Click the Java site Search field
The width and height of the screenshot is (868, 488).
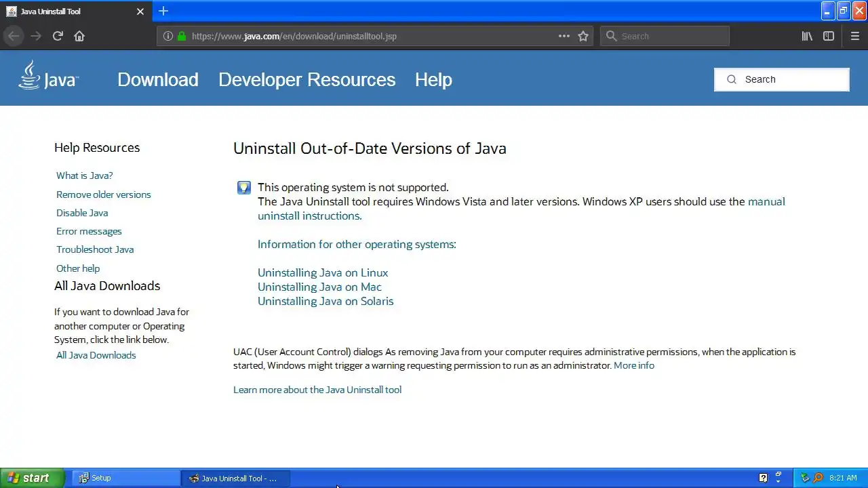click(x=782, y=79)
